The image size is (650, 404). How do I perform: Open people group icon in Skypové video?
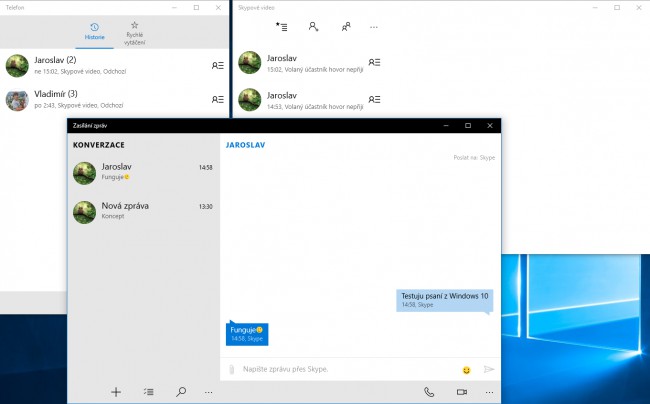(x=346, y=27)
